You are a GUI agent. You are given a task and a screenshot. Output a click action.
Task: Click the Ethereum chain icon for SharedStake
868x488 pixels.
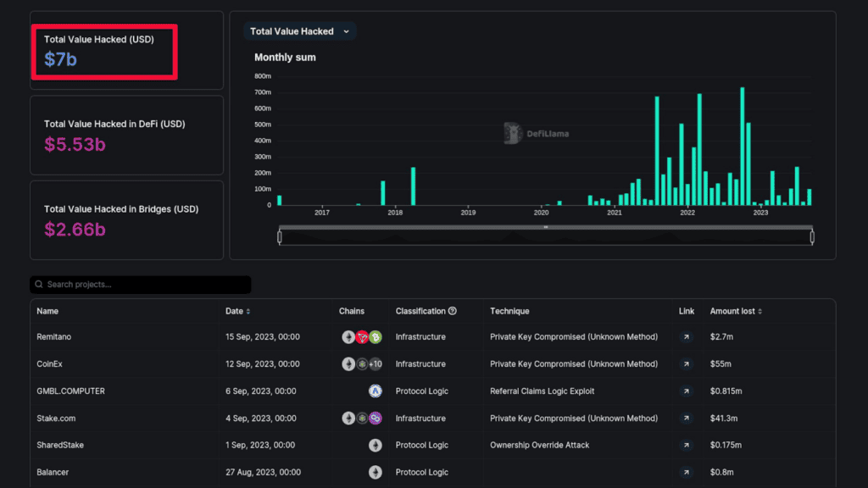click(x=376, y=446)
